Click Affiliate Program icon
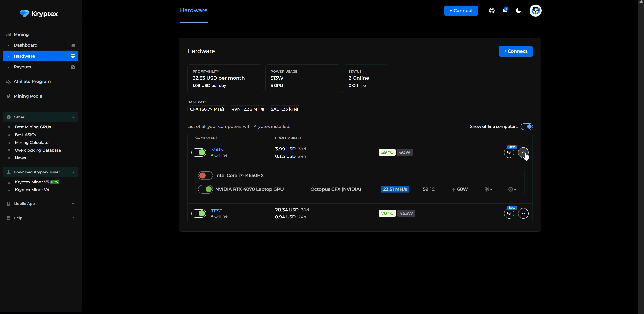The width and height of the screenshot is (644, 314). (x=9, y=81)
